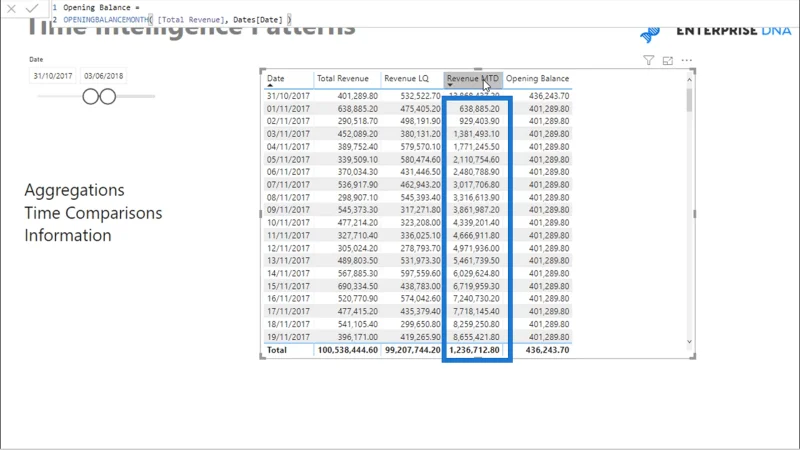Select the Total row label

click(x=277, y=350)
